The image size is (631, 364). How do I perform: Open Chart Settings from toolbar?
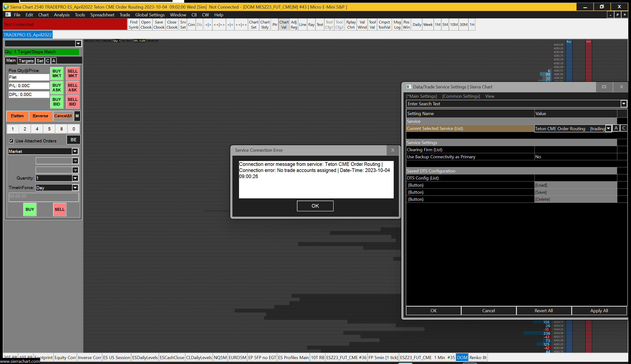pyautogui.click(x=253, y=24)
